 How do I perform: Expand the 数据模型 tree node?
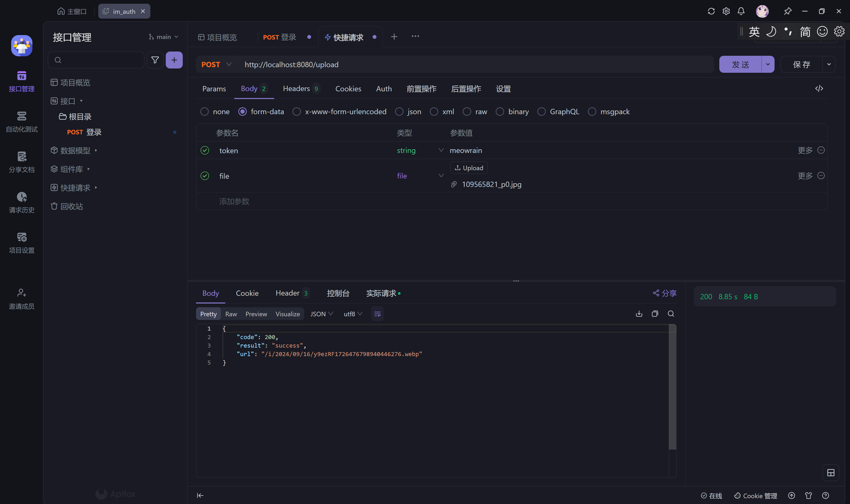(96, 151)
